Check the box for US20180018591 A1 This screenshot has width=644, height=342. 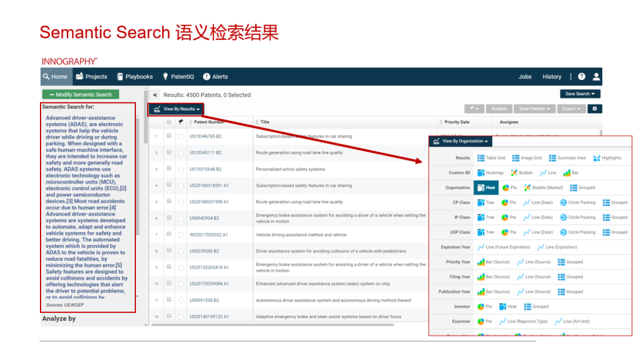tap(169, 185)
